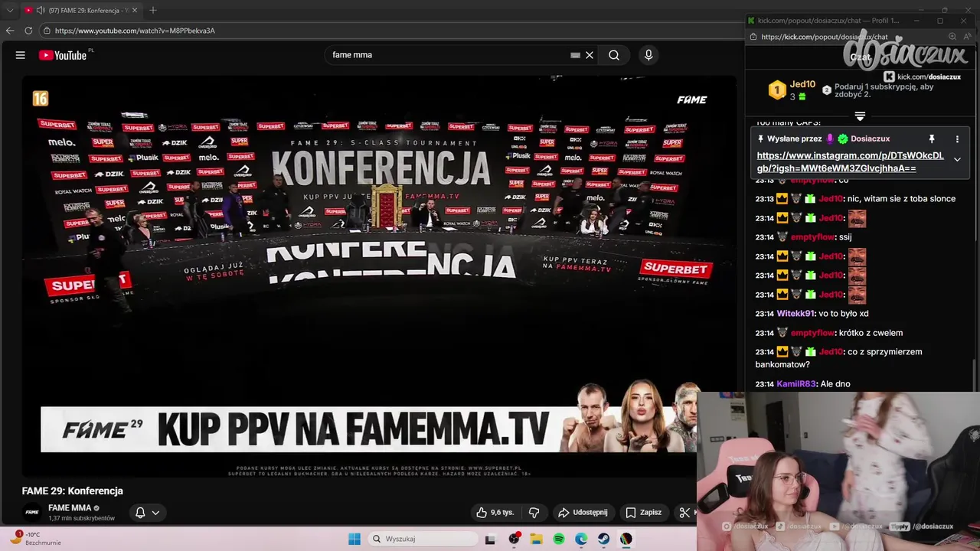The image size is (980, 551).
Task: Select Witekk91 username in chat
Action: tap(795, 314)
